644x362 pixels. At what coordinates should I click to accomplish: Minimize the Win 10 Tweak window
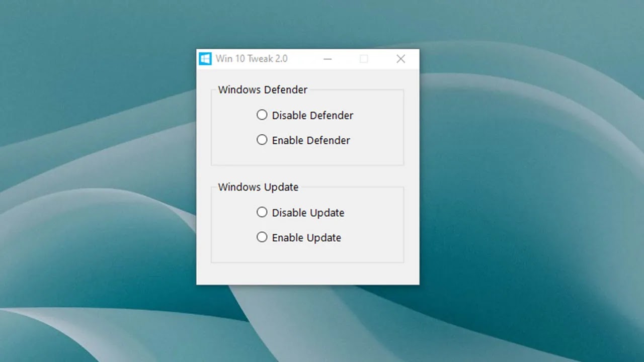pos(328,59)
